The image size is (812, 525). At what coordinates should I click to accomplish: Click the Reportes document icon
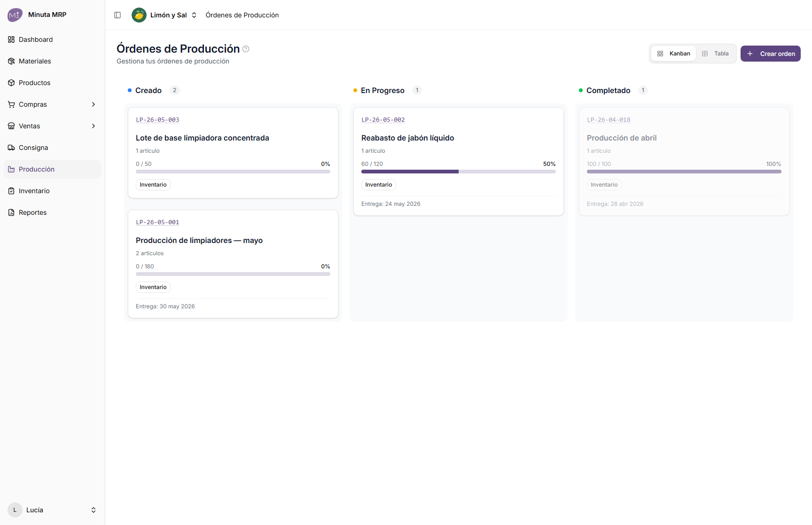[11, 212]
